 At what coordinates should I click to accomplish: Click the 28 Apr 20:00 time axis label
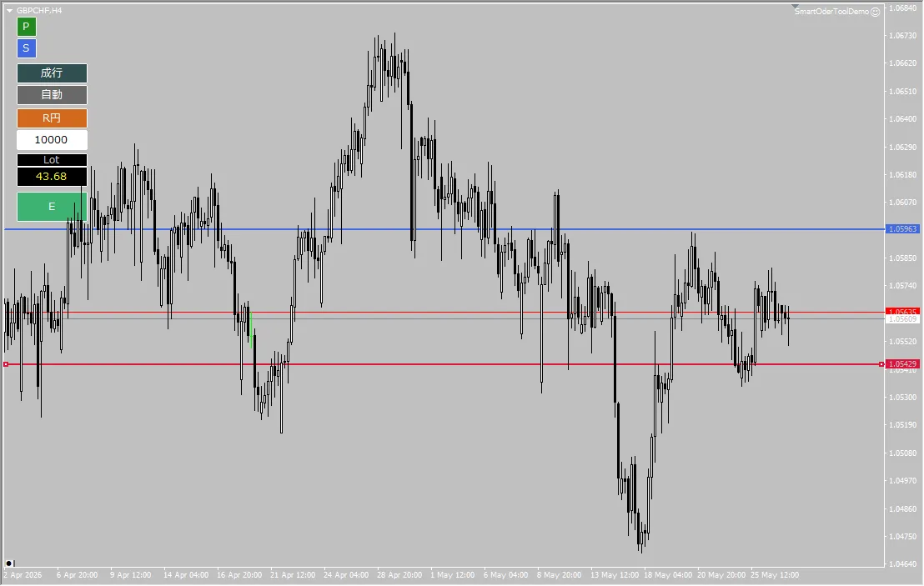point(399,575)
